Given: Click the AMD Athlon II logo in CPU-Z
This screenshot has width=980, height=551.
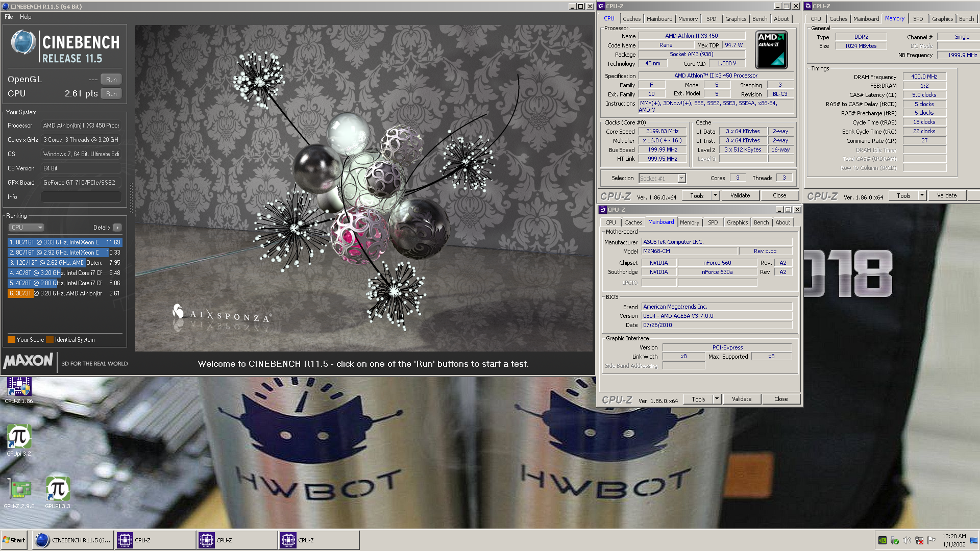Looking at the screenshot, I should coord(771,49).
